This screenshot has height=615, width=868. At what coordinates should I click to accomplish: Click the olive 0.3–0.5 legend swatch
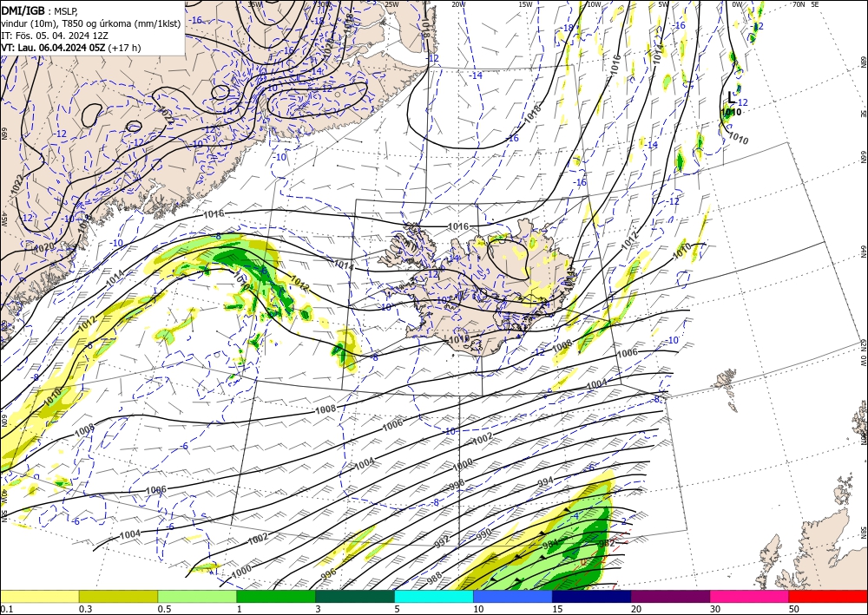point(118,596)
